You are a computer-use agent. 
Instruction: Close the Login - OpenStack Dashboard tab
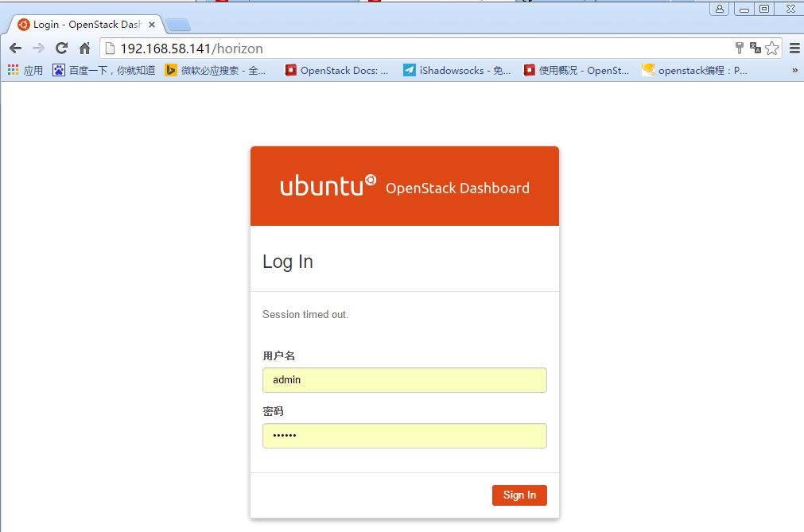(x=152, y=24)
